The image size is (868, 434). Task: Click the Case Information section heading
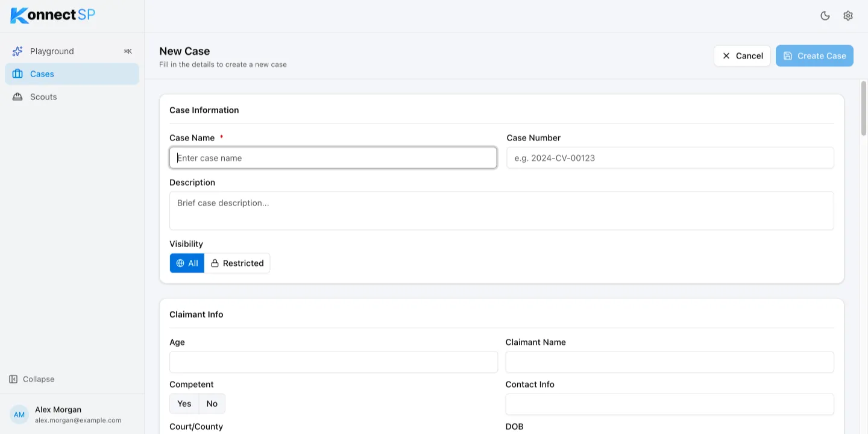coord(204,110)
